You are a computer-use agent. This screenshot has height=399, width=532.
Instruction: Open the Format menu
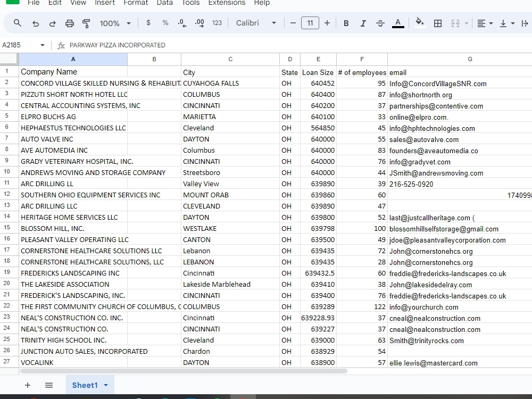point(136,3)
